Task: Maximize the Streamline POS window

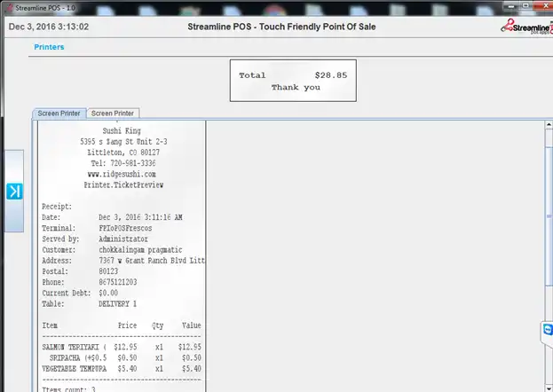Action: click(x=525, y=6)
